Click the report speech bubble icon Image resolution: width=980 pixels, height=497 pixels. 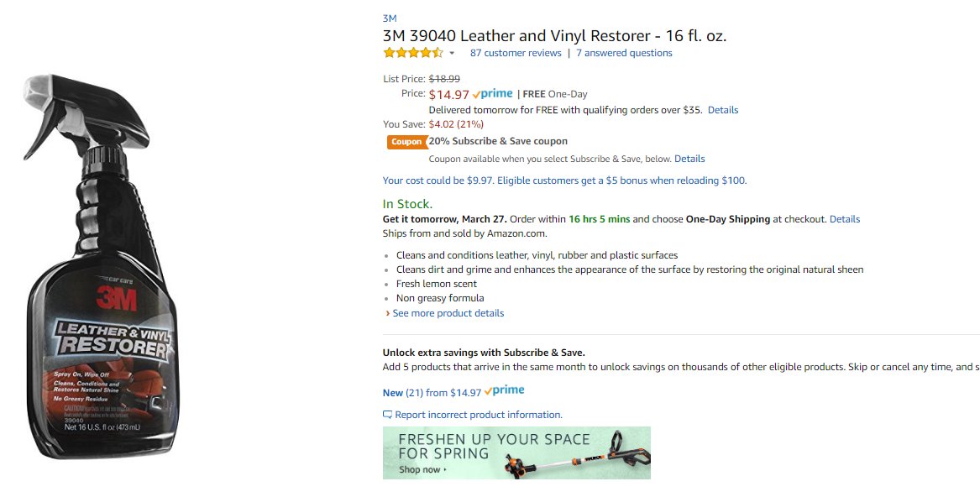click(x=387, y=415)
